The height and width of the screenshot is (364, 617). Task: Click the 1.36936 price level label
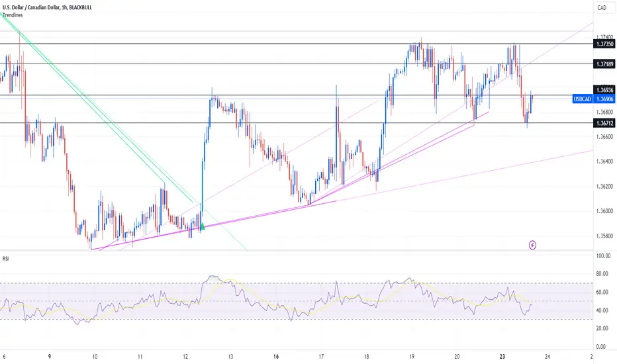click(x=604, y=90)
